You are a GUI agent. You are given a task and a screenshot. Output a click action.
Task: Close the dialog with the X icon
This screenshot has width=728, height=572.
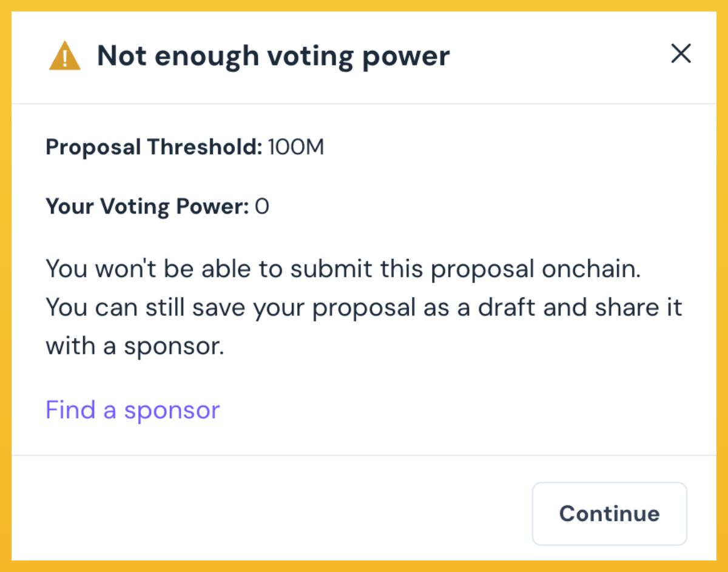681,55
